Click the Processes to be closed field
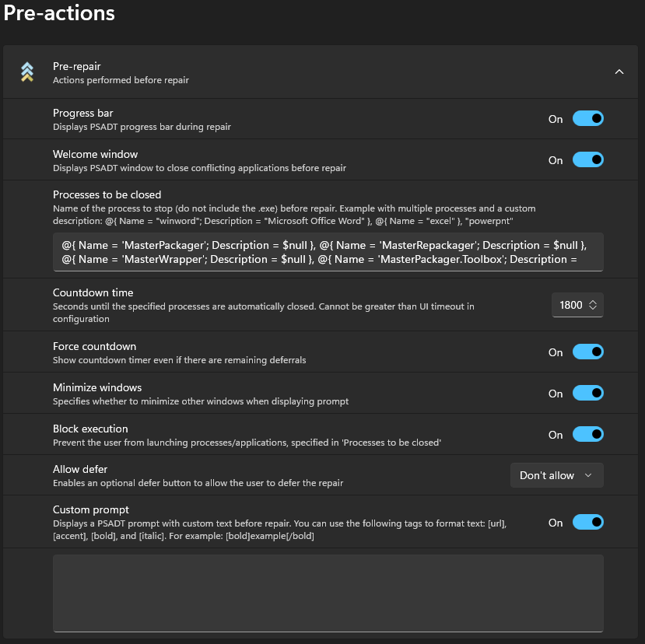Viewport: 645px width, 644px height. click(328, 252)
